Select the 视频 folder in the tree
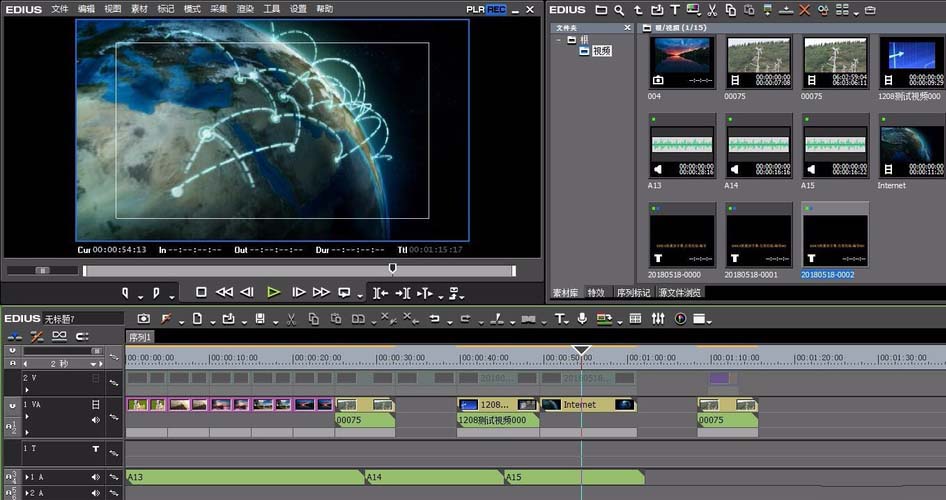This screenshot has height=500, width=946. click(601, 51)
